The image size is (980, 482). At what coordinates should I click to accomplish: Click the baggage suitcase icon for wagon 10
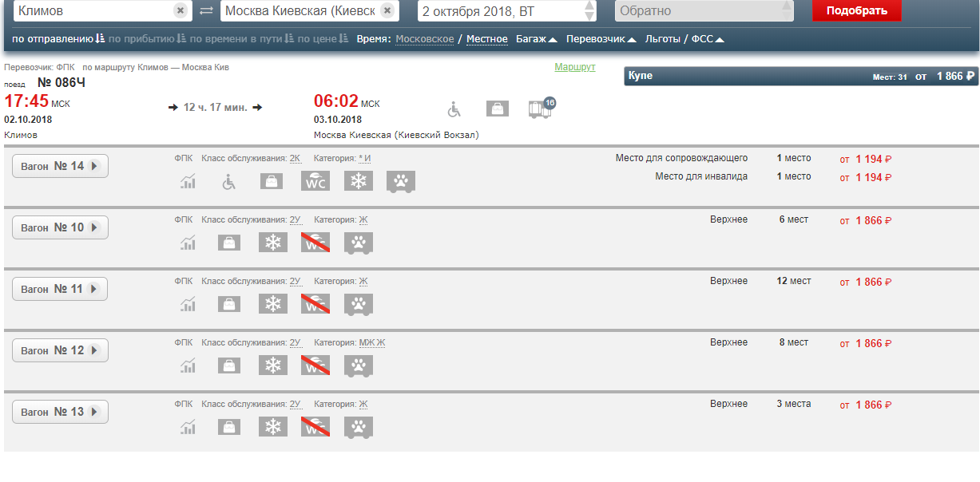(230, 243)
